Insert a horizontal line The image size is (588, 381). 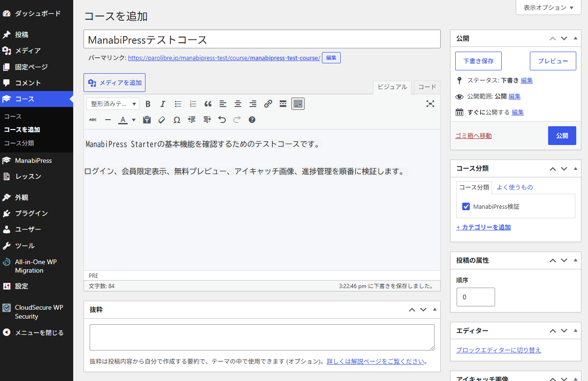pyautogui.click(x=108, y=120)
